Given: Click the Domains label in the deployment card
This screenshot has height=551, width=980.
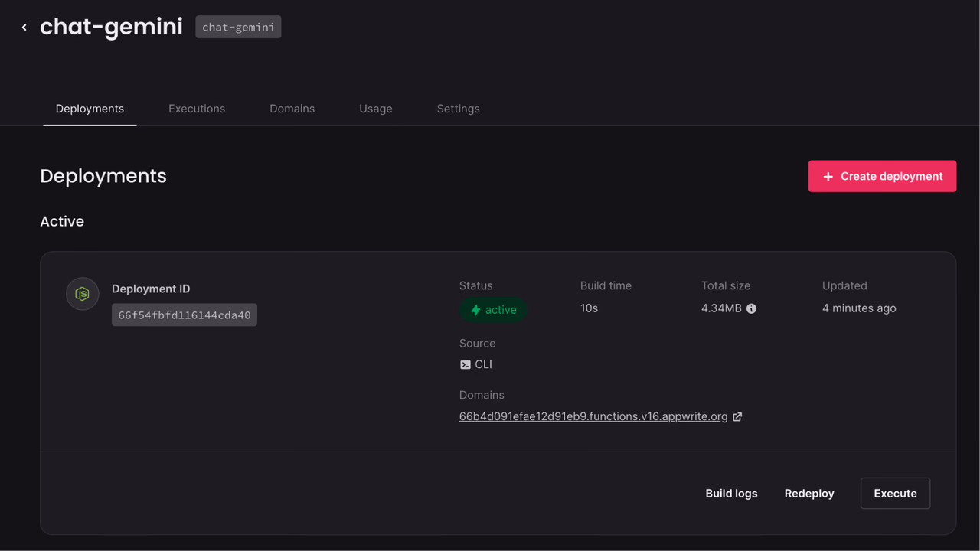Looking at the screenshot, I should coord(482,396).
